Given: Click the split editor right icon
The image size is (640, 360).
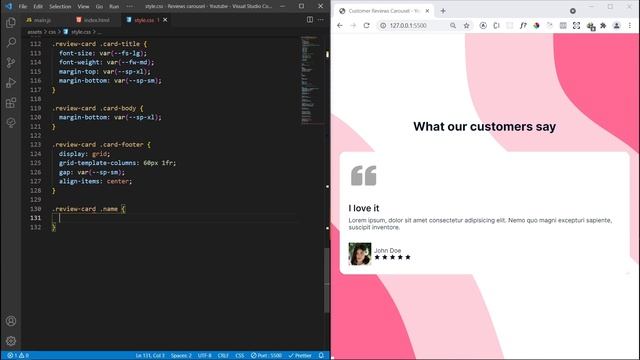Looking at the screenshot, I should click(x=310, y=20).
